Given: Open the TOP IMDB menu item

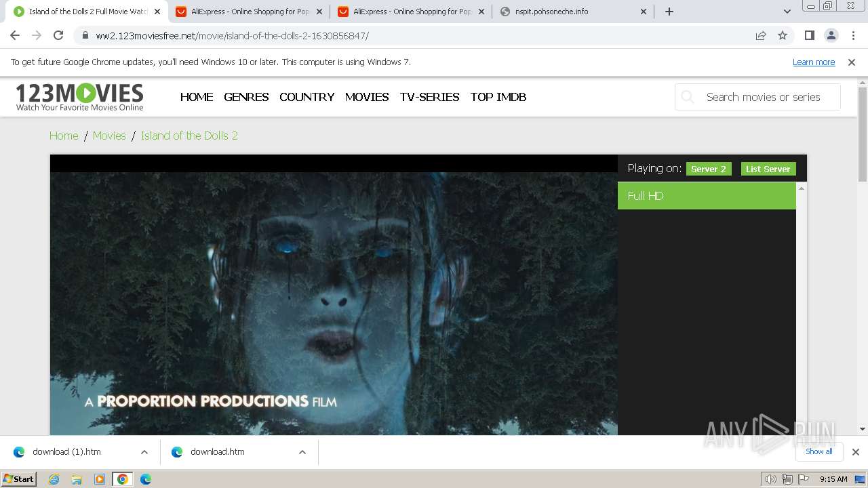Looking at the screenshot, I should click(x=498, y=97).
